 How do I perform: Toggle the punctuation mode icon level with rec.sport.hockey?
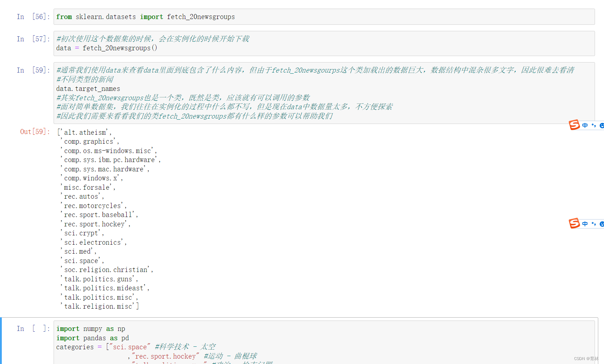coord(594,224)
